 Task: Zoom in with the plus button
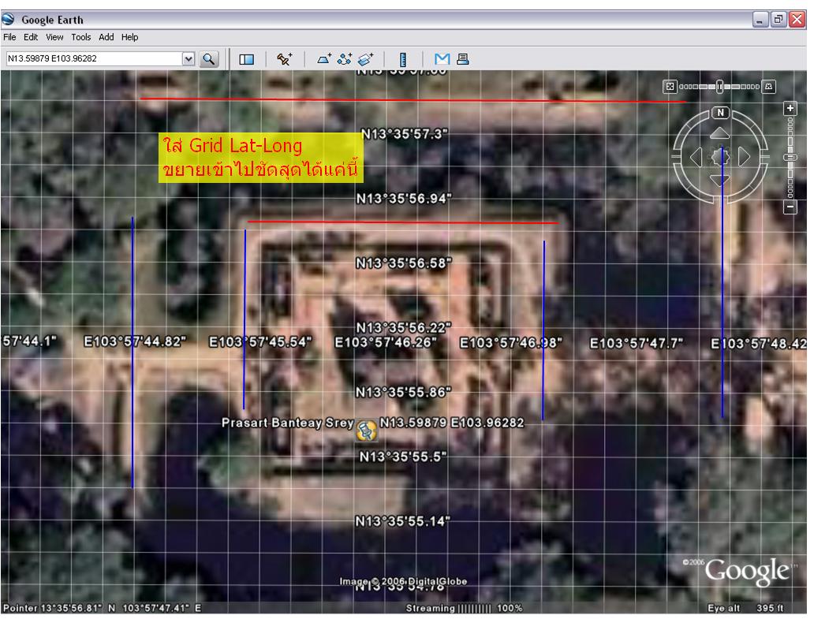(x=790, y=108)
